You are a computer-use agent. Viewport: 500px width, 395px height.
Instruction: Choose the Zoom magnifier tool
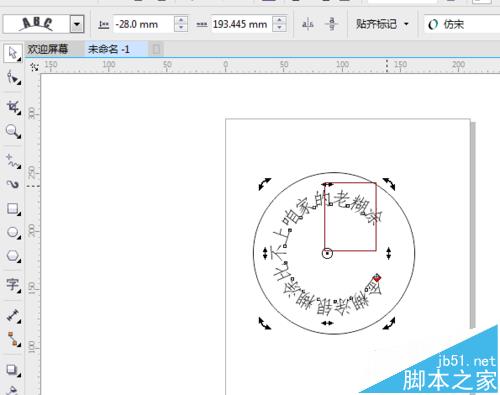[x=13, y=131]
